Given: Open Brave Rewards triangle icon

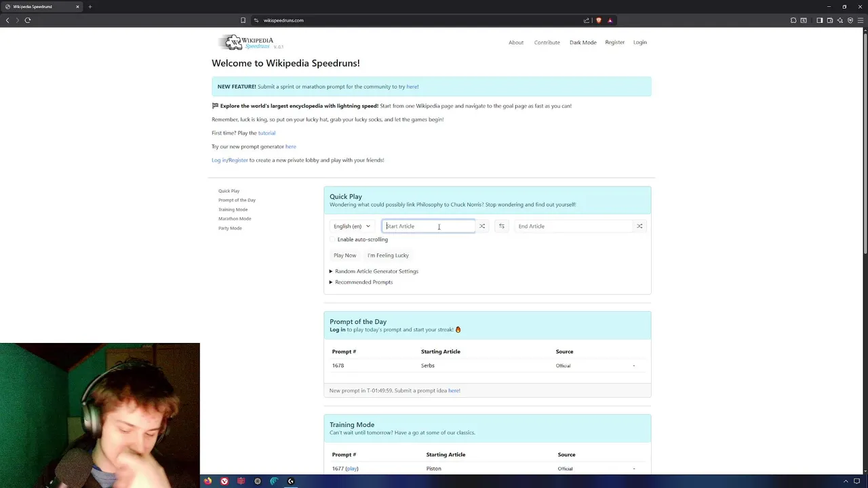Looking at the screenshot, I should pyautogui.click(x=610, y=20).
